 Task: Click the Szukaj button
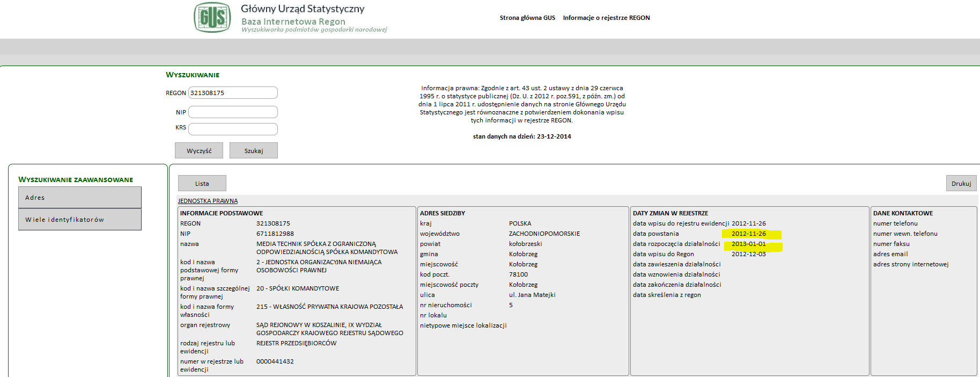(254, 150)
